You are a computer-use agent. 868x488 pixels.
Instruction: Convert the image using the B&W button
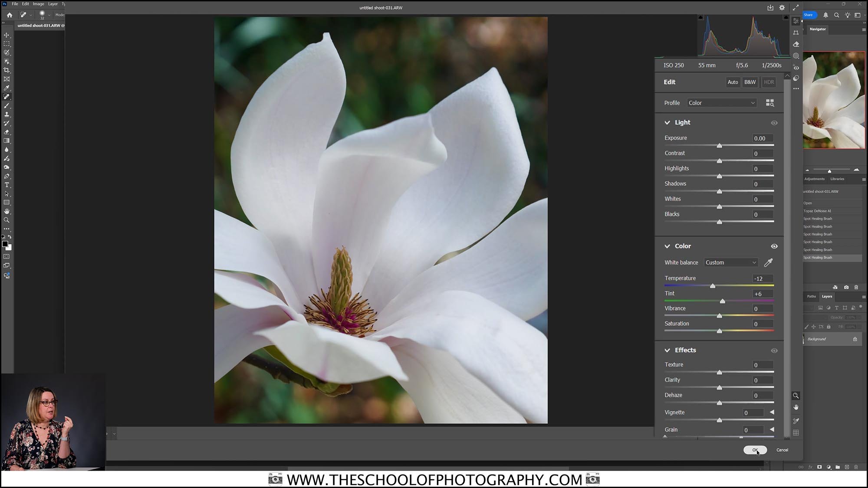750,82
